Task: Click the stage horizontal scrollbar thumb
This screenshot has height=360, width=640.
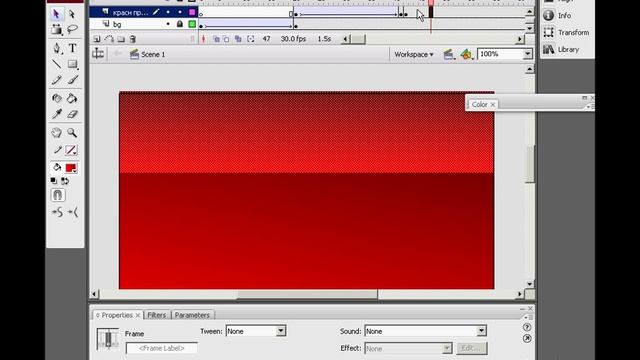Action: point(307,294)
